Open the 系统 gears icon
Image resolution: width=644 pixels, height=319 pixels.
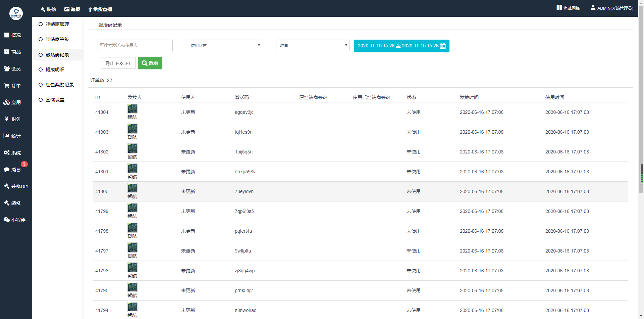point(7,152)
